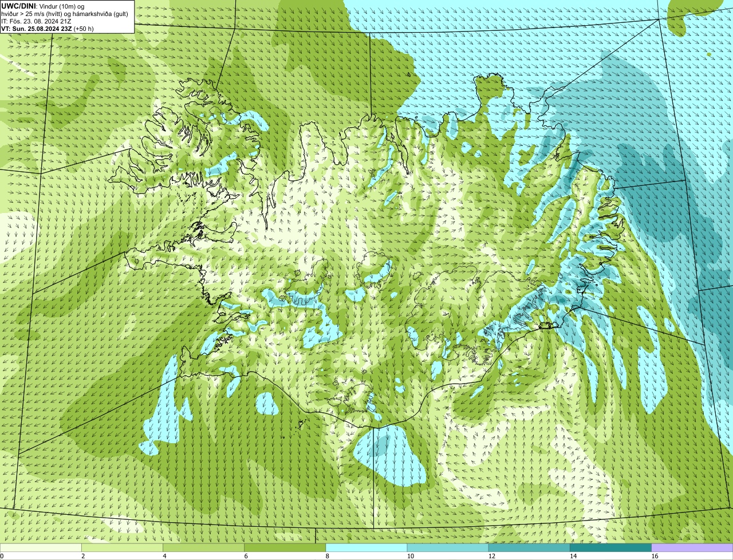Select the 14–16 m/s dark teal legend swatch

(611, 547)
